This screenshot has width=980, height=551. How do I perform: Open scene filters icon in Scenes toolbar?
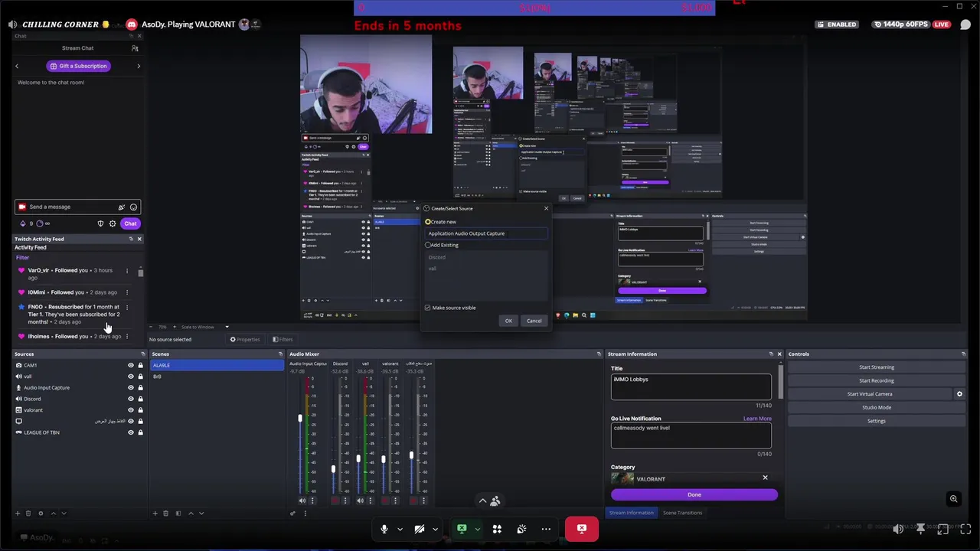point(178,514)
